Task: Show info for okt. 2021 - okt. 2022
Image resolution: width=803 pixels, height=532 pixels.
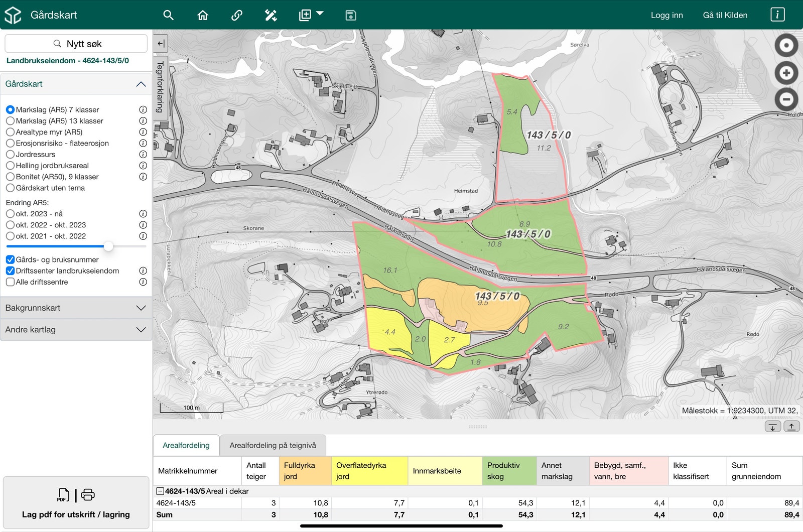Action: [x=143, y=236]
